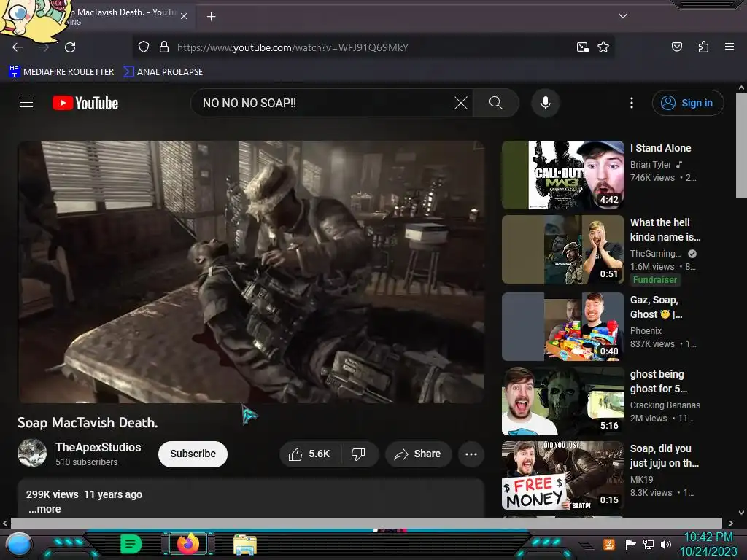Open taskbar clock showing 10:42 PM

click(x=708, y=544)
